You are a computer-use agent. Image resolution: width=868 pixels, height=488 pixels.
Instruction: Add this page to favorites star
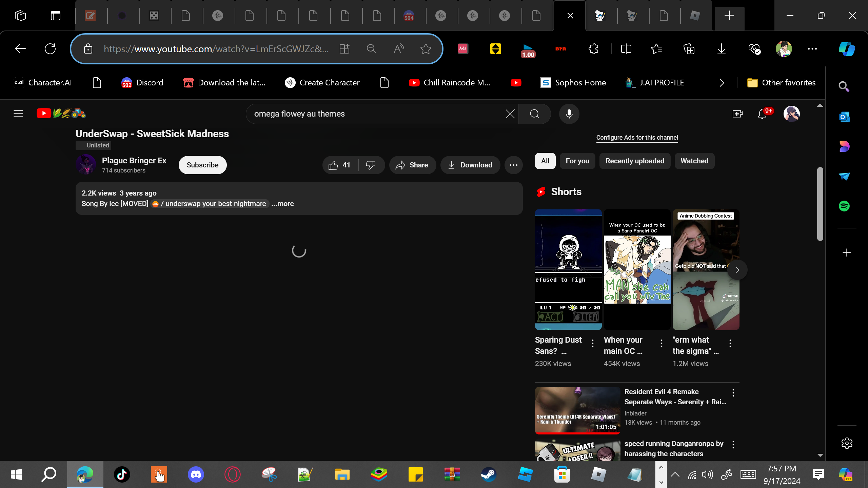(426, 49)
